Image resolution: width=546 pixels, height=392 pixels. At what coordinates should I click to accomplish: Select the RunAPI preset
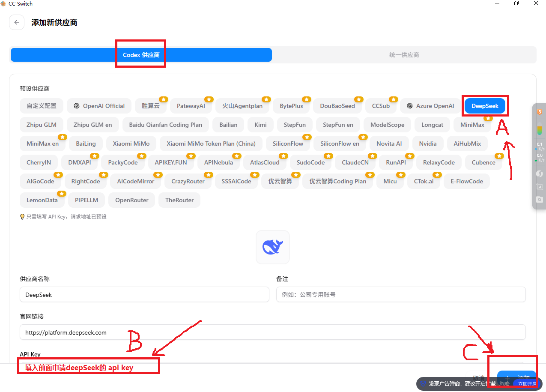point(396,162)
